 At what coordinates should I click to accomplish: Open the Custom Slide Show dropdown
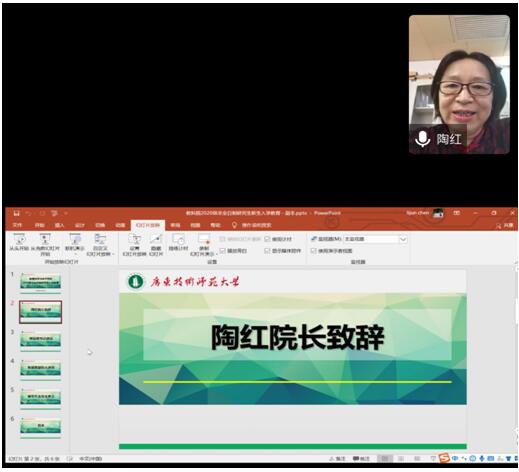[100, 245]
